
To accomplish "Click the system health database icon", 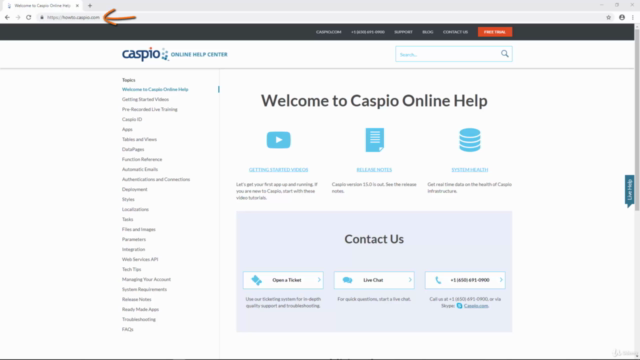I will (x=469, y=140).
